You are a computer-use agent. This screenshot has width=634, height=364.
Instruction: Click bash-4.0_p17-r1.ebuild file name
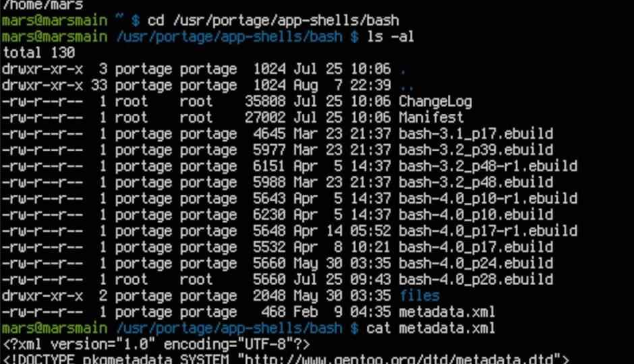coord(488,231)
